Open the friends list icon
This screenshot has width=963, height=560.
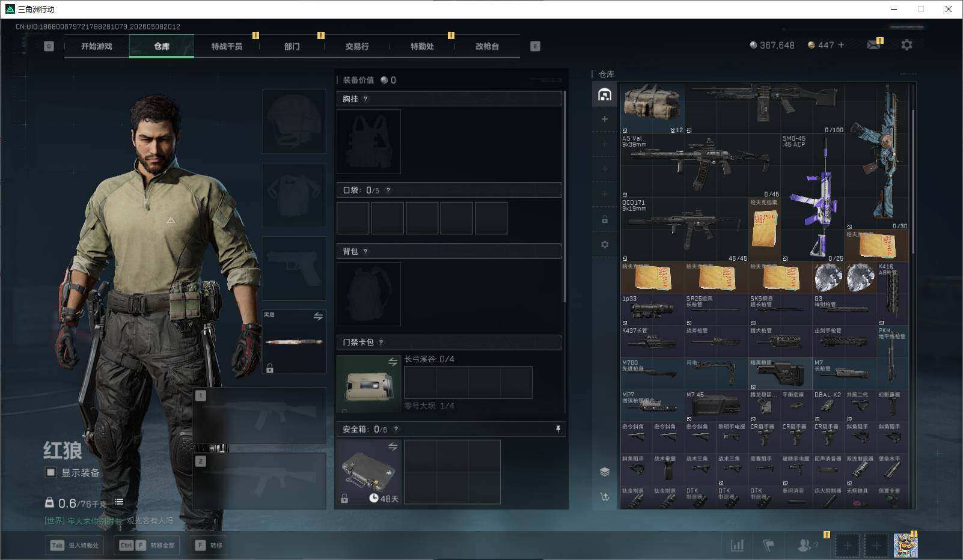coord(804,545)
